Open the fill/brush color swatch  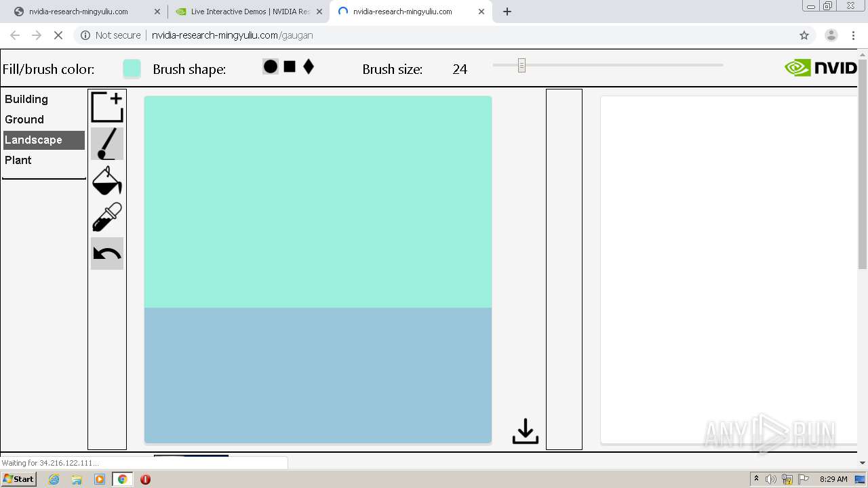pos(132,68)
